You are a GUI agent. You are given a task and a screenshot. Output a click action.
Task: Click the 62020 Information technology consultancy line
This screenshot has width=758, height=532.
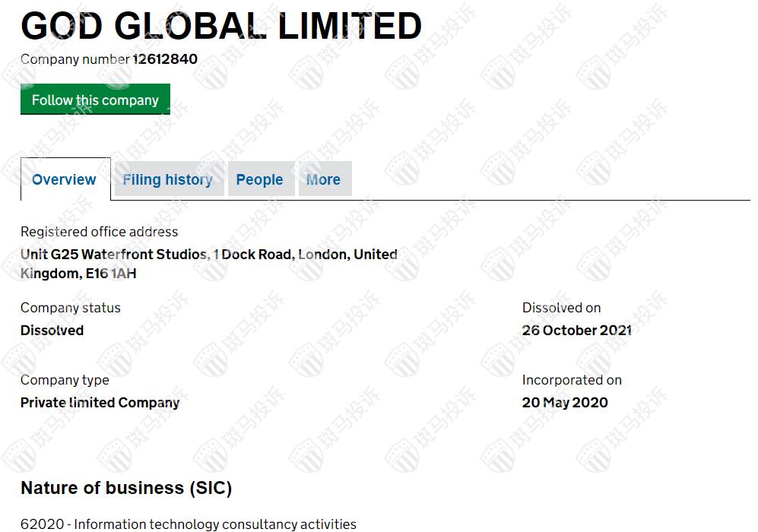pos(188,524)
